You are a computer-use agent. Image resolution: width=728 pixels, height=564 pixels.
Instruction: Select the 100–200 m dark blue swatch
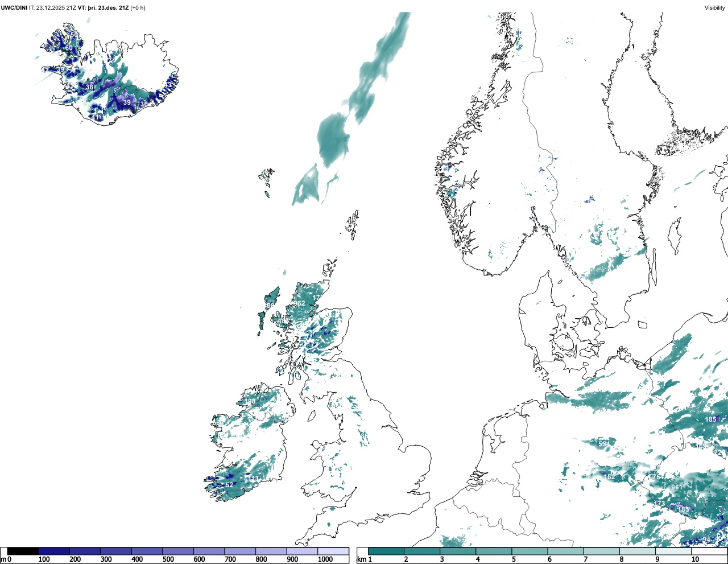pyautogui.click(x=54, y=551)
